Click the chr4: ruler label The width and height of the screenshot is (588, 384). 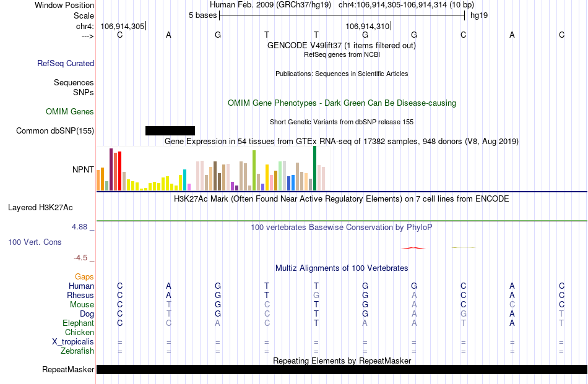[85, 26]
